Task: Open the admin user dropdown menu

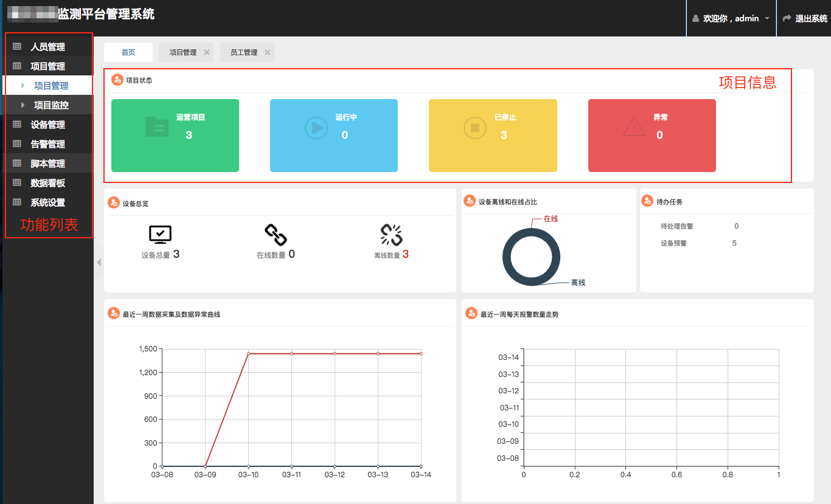Action: point(732,18)
